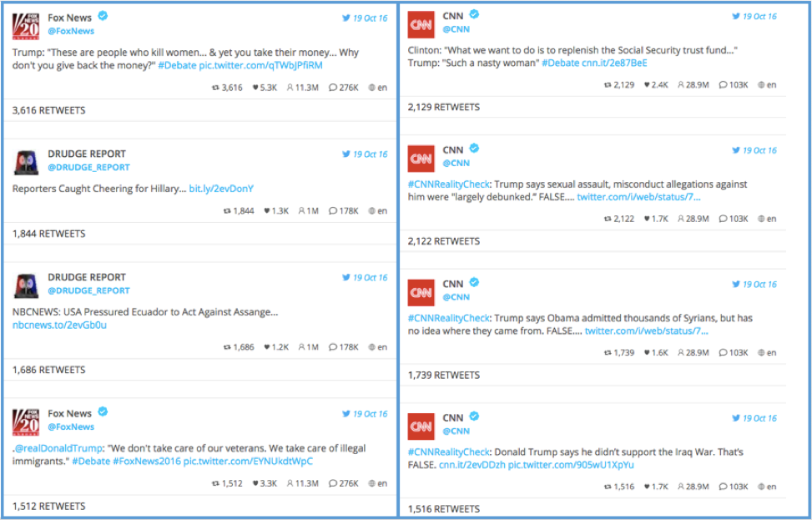Follow the cnn.it/2evDDzh link
Viewport: 812px width, 520px height.
[472, 465]
